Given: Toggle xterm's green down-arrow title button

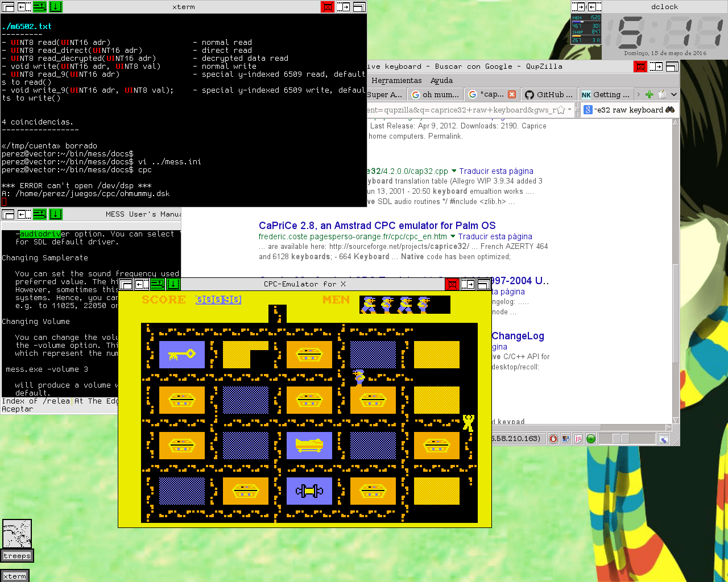Looking at the screenshot, I should pyautogui.click(x=55, y=7).
